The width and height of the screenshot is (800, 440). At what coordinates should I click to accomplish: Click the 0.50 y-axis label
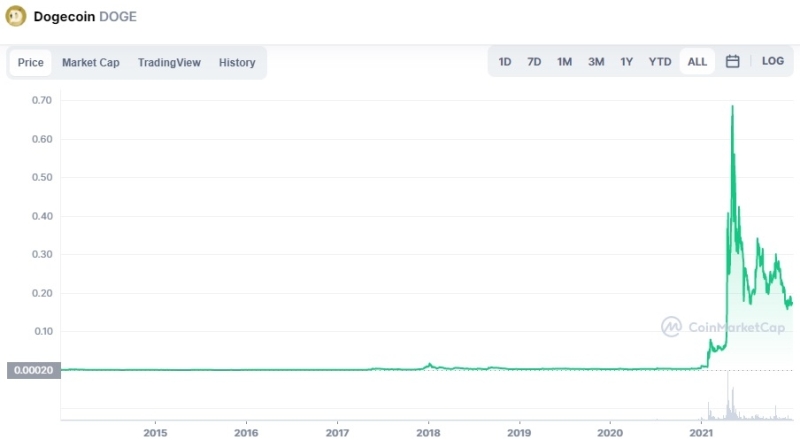pyautogui.click(x=42, y=177)
